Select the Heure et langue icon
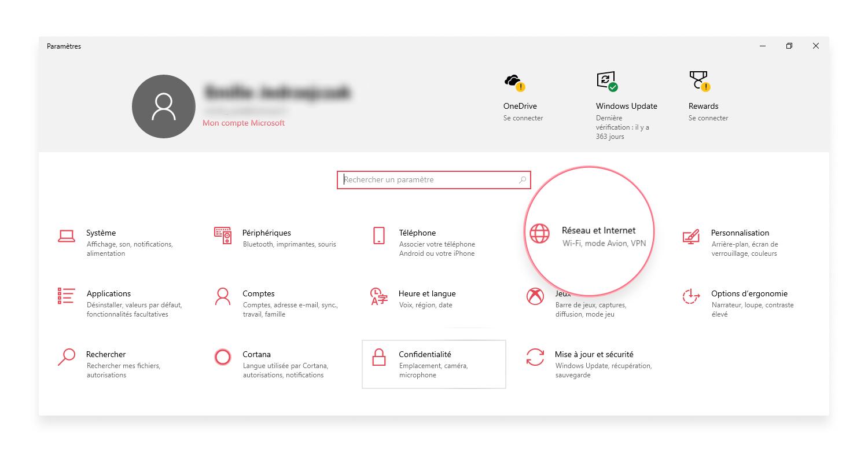This screenshot has width=868, height=463. tap(378, 296)
